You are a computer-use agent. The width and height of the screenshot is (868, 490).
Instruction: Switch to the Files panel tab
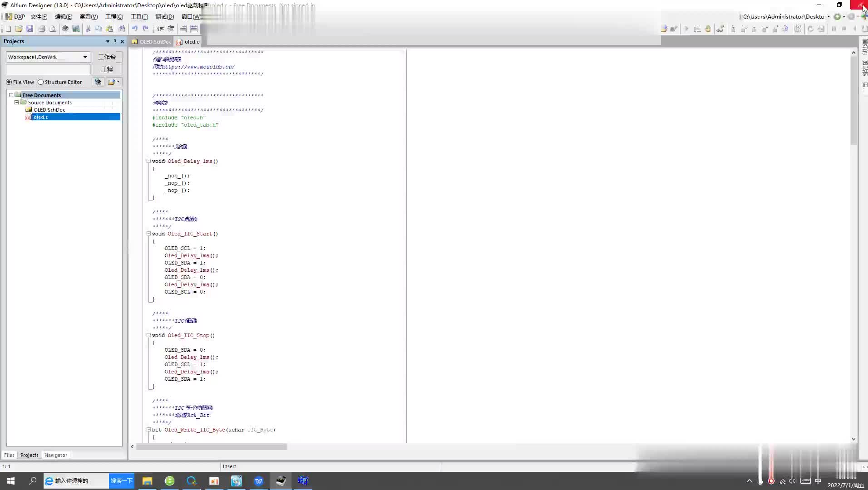click(9, 455)
